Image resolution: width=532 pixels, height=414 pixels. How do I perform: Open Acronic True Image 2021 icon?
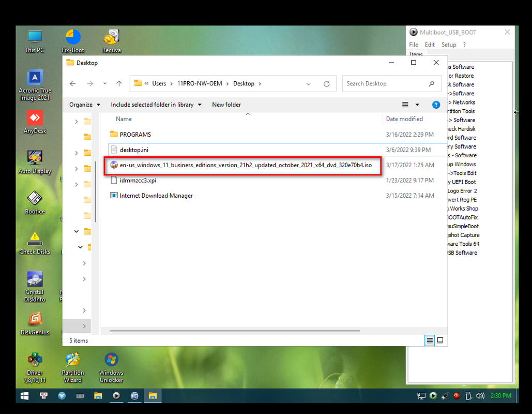(x=35, y=85)
